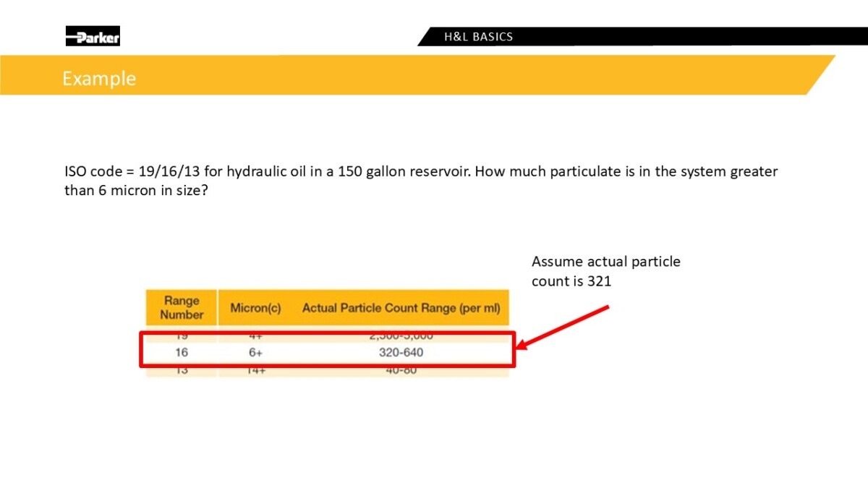The width and height of the screenshot is (868, 488).
Task: Click the Range Number column header
Action: click(182, 308)
